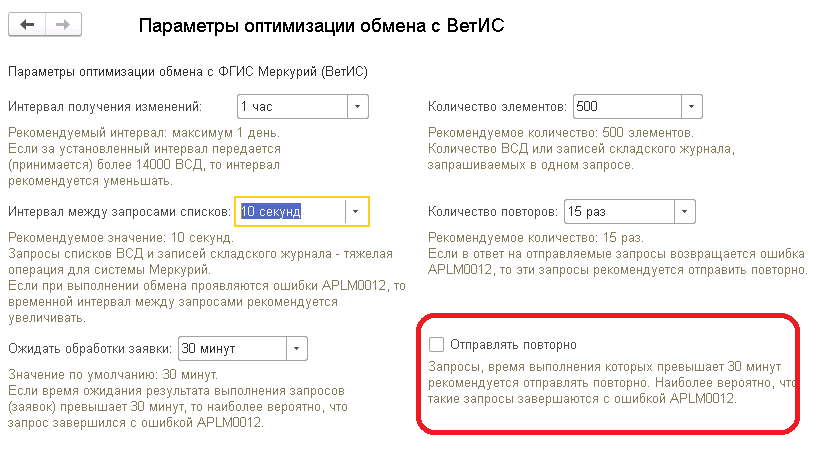
Task: Click hint 'Значение по умолчанию: 30 минут.'
Action: pyautogui.click(x=113, y=375)
